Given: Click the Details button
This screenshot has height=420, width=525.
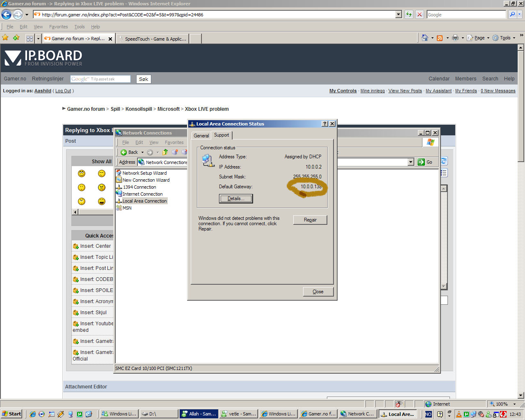Looking at the screenshot, I should [236, 199].
